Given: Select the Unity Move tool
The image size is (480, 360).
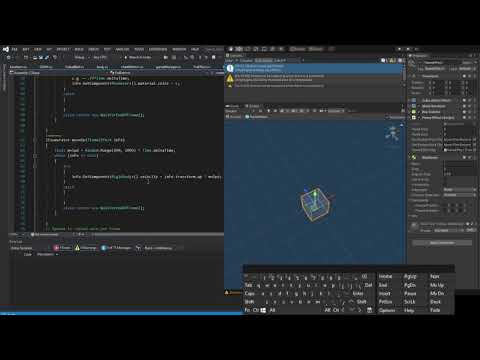Looking at the screenshot, I should tap(239, 49).
